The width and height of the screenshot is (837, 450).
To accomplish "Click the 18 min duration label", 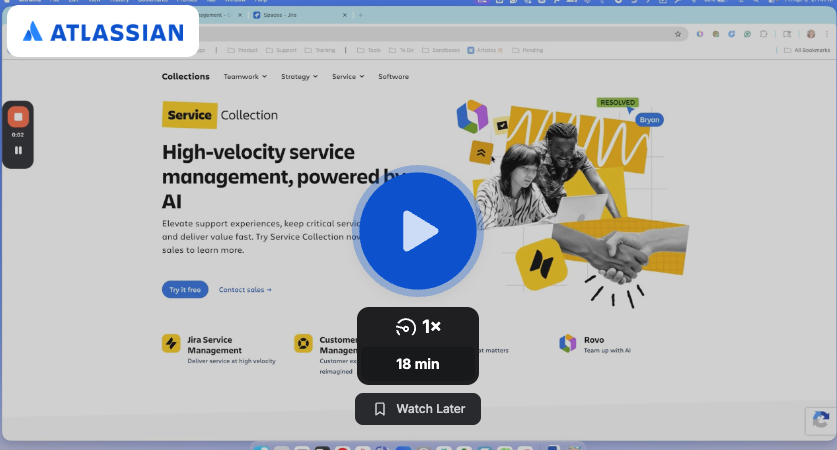I will pos(418,364).
